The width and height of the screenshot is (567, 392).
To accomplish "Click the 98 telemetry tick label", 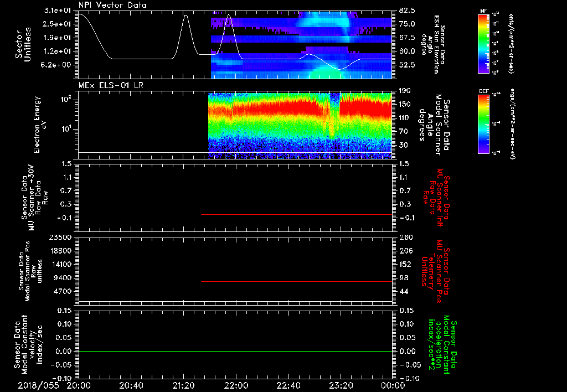I will [x=404, y=278].
